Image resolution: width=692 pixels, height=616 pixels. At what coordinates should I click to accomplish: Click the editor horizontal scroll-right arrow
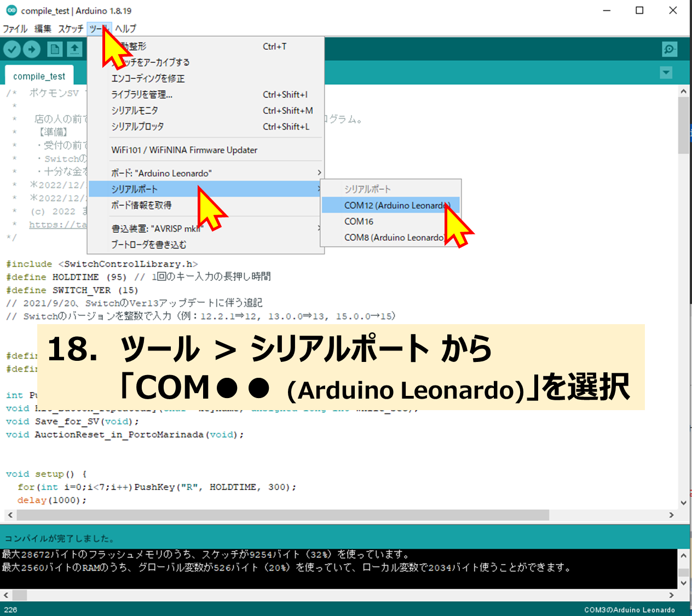coord(672,515)
